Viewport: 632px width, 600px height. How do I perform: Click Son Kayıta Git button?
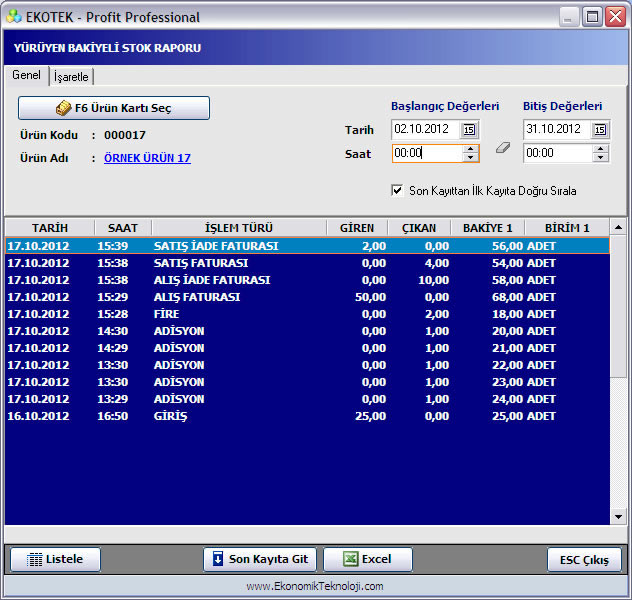(260, 559)
